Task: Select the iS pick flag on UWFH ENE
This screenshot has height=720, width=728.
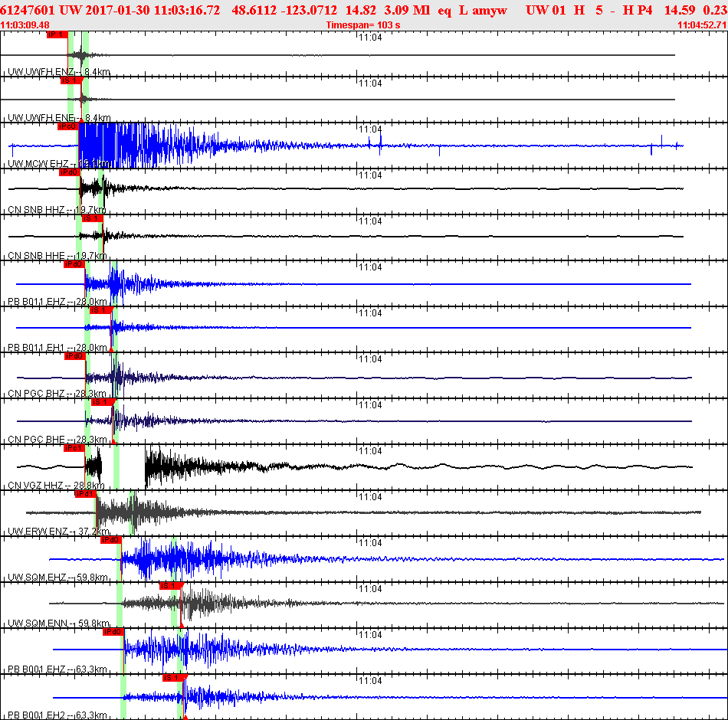Action: (70, 80)
